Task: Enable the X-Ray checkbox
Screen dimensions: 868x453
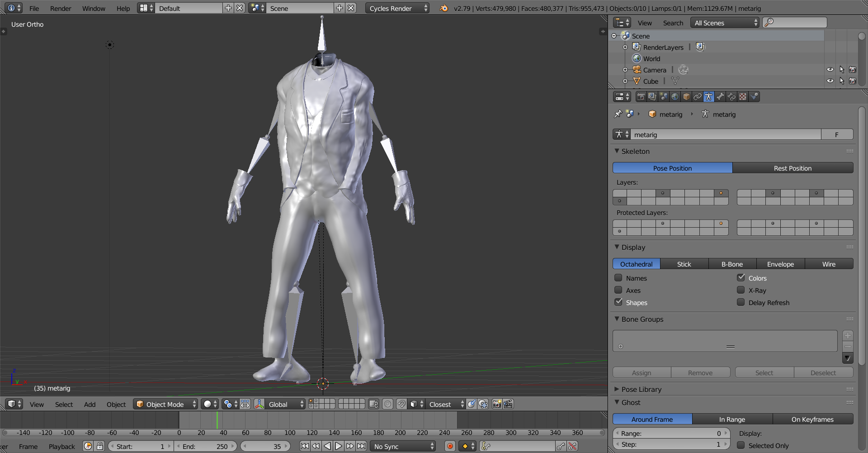Action: [x=741, y=290]
